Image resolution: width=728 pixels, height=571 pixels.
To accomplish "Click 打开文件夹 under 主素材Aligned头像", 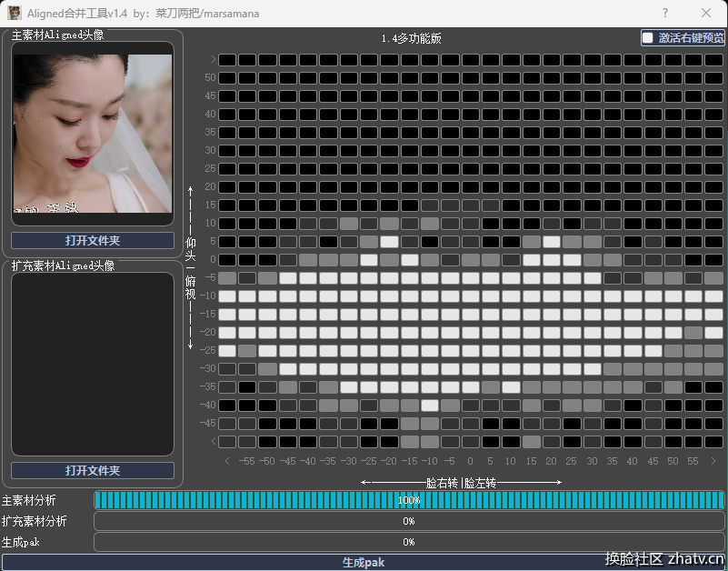I will tap(93, 240).
